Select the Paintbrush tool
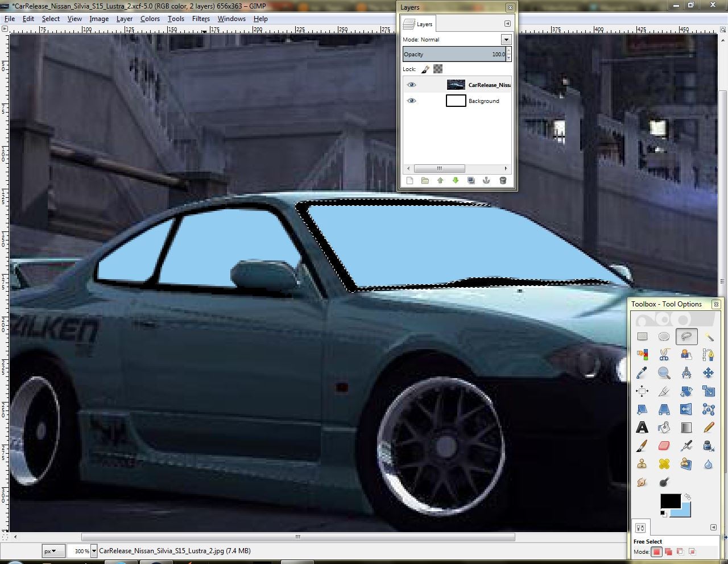 [x=642, y=446]
